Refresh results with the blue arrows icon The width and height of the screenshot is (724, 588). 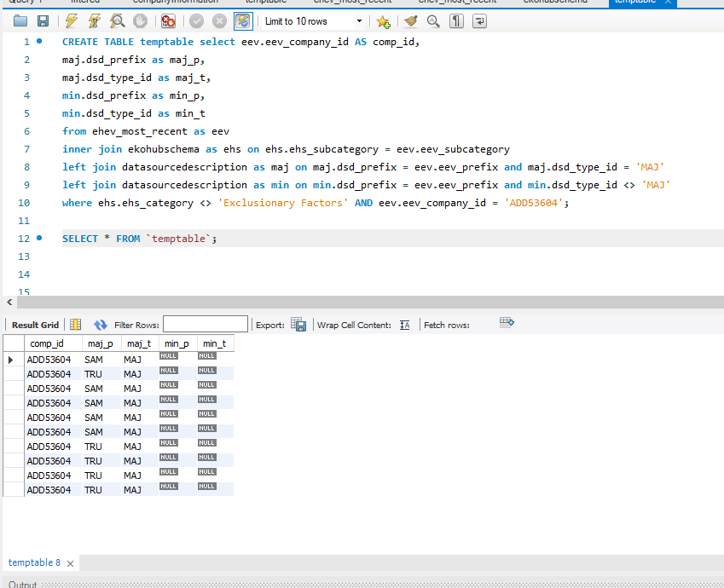pos(100,325)
